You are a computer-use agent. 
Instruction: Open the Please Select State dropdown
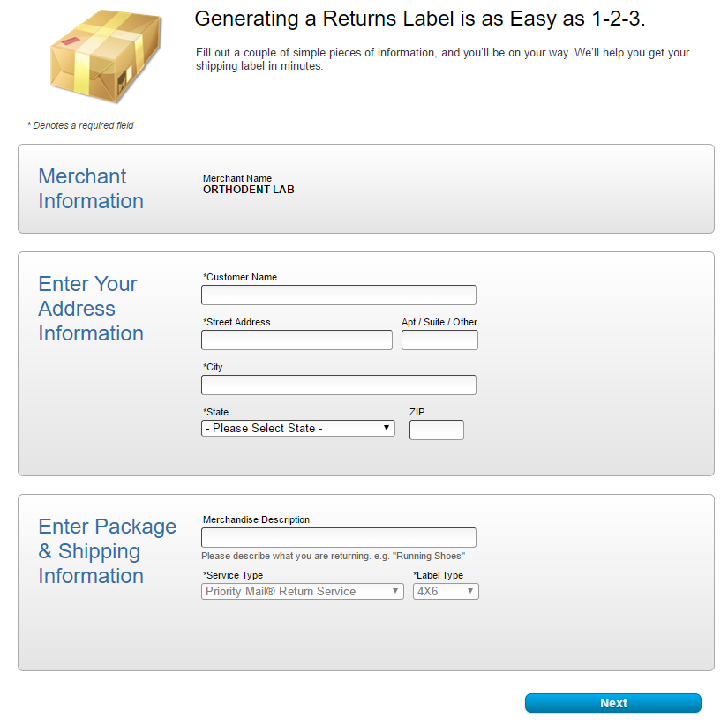(x=298, y=428)
